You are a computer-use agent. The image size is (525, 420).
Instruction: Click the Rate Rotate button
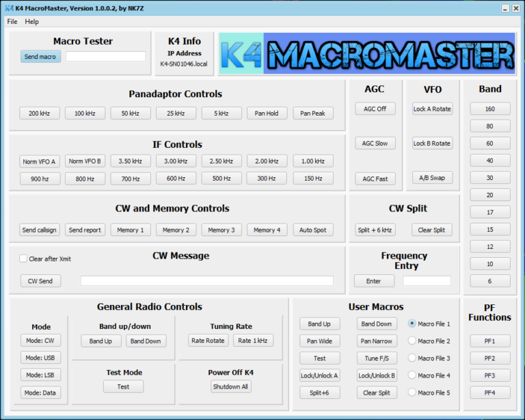208,340
